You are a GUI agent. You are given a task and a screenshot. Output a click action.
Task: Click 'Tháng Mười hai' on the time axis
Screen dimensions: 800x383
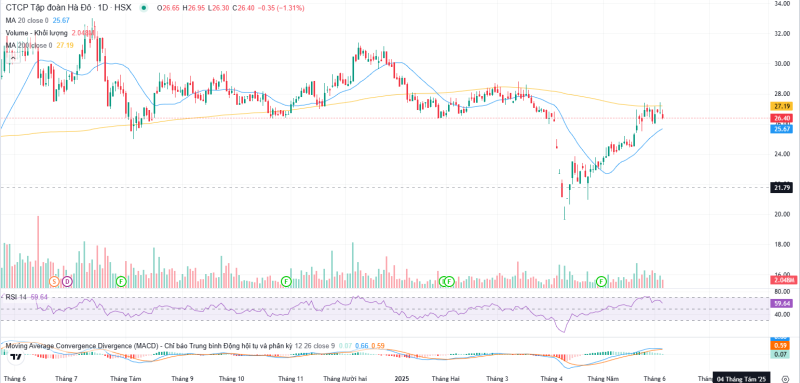point(345,379)
